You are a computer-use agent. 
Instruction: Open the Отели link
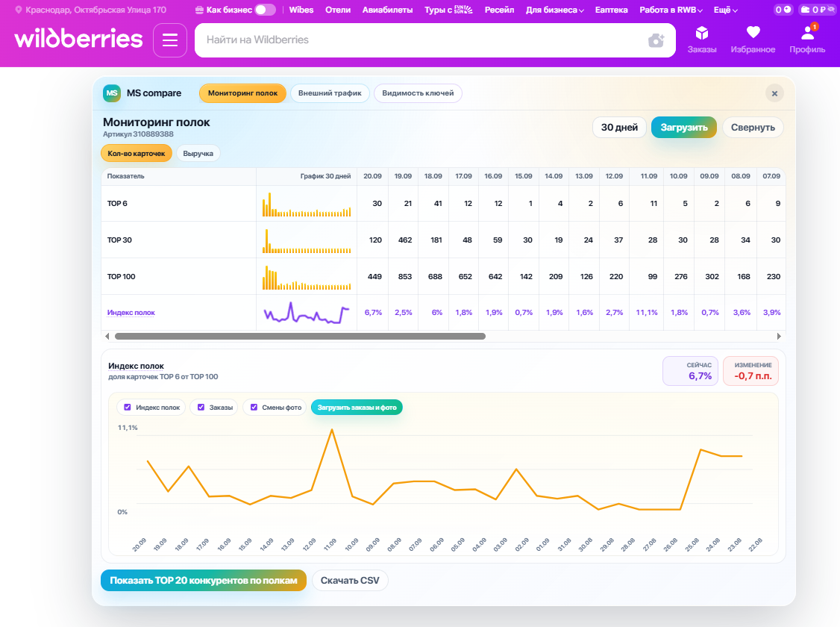tap(338, 10)
